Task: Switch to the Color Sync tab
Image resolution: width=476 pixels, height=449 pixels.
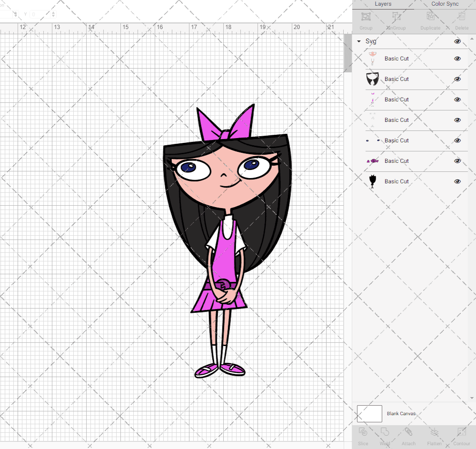Action: click(445, 4)
